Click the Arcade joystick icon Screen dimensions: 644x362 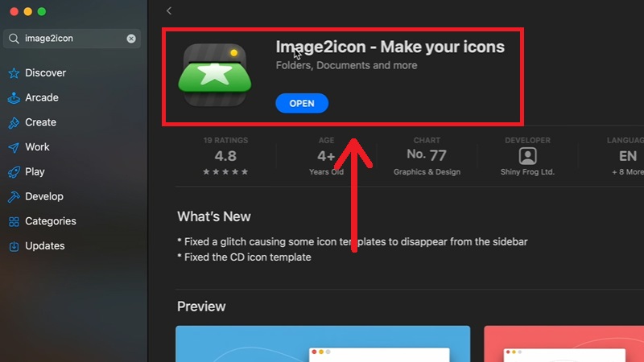pos(14,97)
